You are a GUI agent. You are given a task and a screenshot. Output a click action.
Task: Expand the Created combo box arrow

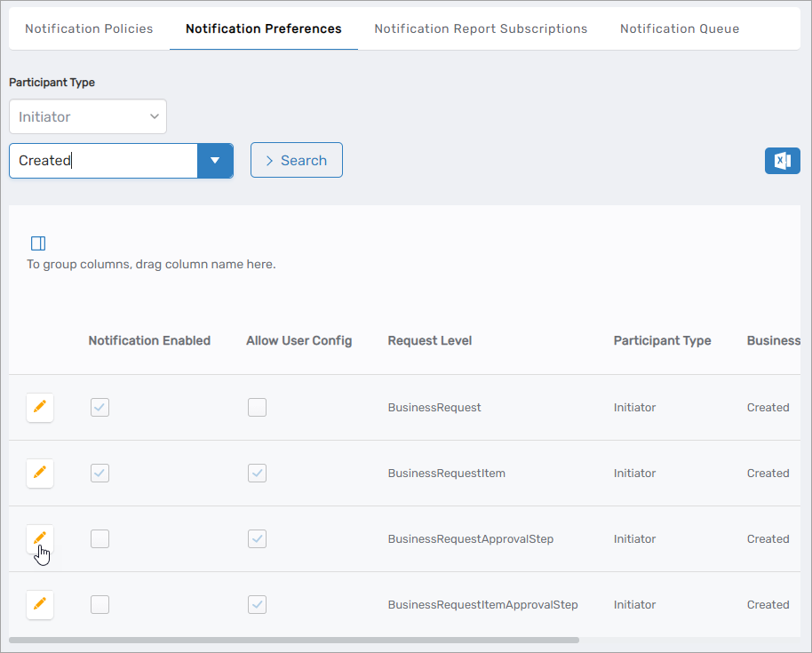[x=215, y=161]
